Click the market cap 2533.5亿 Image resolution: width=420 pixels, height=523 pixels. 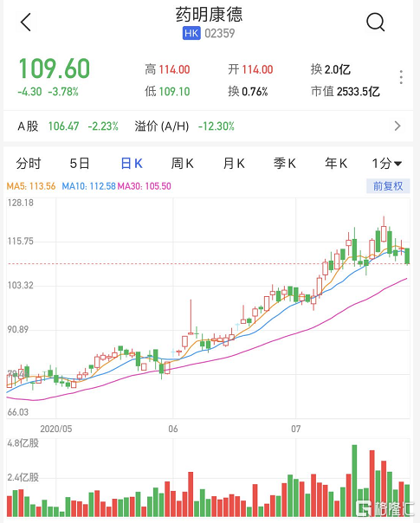(359, 92)
